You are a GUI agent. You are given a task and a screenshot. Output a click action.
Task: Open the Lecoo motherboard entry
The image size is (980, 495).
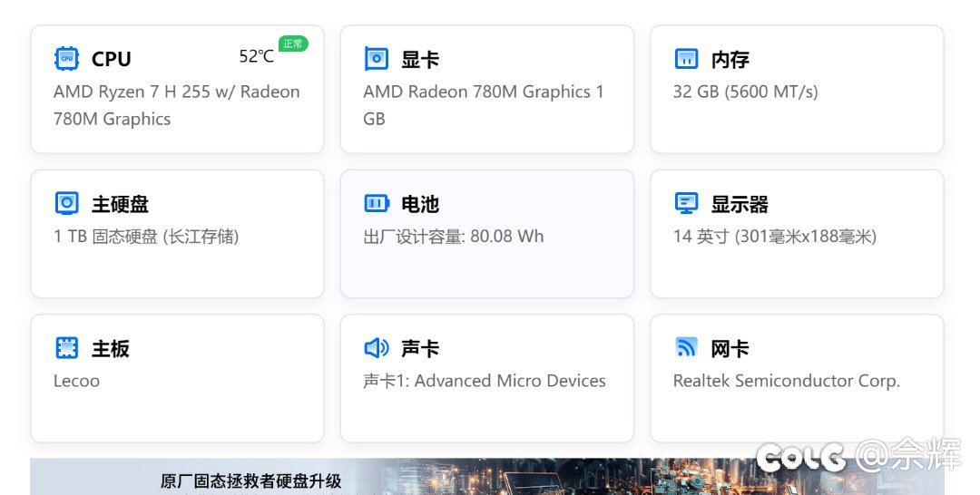pyautogui.click(x=76, y=381)
